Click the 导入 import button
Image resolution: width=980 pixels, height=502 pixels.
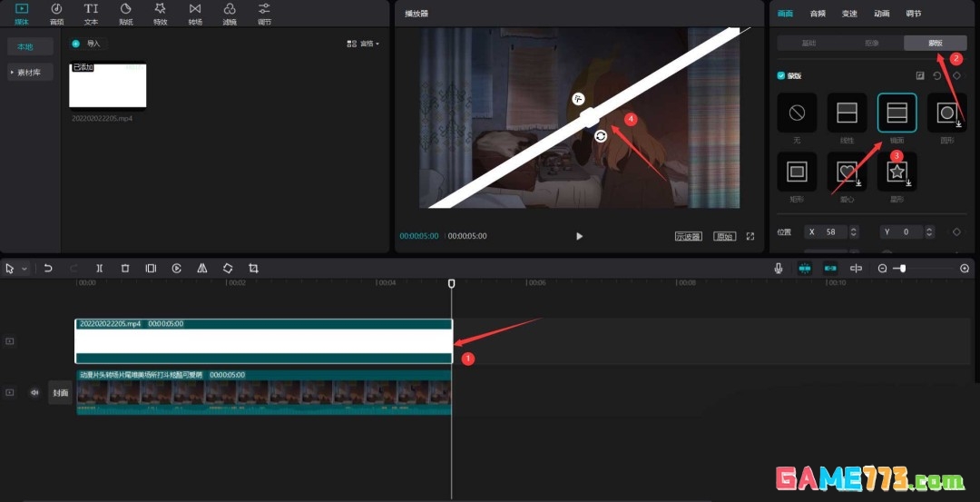[x=88, y=44]
